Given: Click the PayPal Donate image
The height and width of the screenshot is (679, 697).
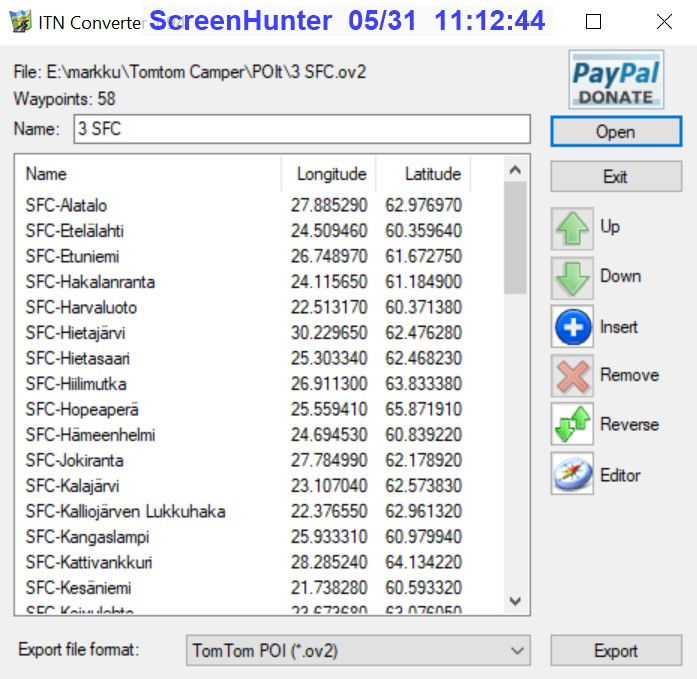Looking at the screenshot, I should coord(615,80).
